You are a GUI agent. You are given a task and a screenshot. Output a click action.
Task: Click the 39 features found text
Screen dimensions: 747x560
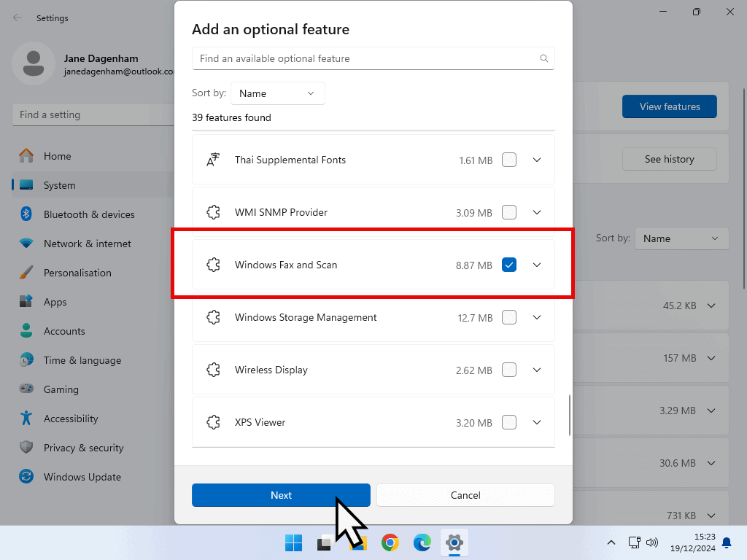[231, 117]
